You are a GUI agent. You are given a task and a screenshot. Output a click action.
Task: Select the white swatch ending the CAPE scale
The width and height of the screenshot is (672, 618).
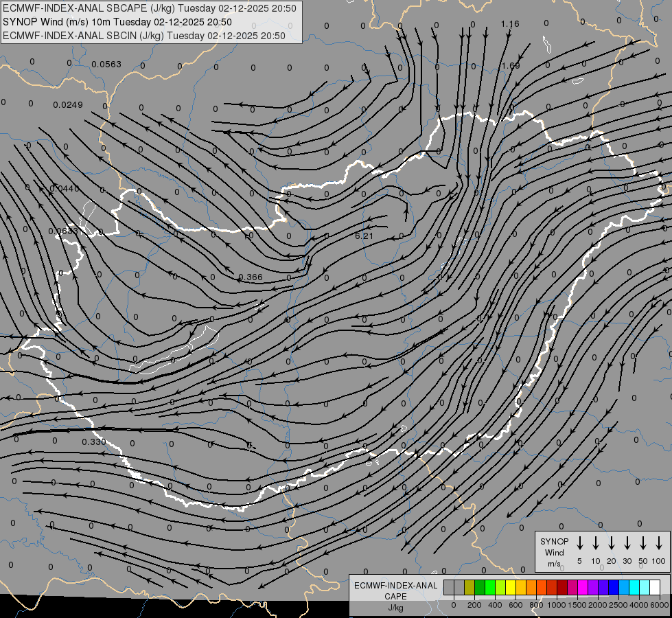coord(654,588)
